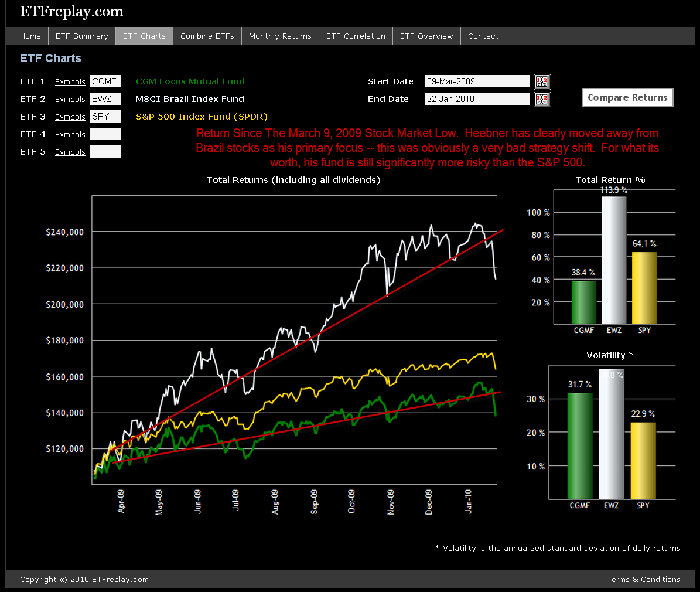Click the MSCI Brazil Index Fund name

(190, 98)
